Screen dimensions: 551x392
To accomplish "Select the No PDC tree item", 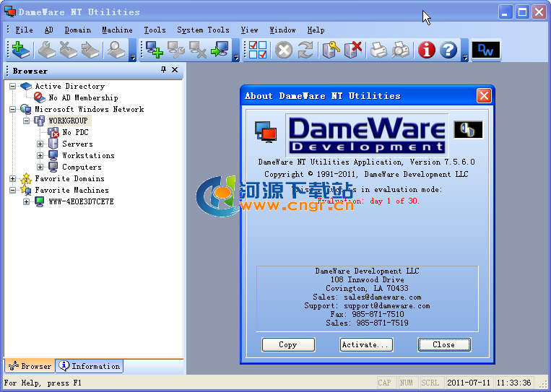I will (75, 132).
